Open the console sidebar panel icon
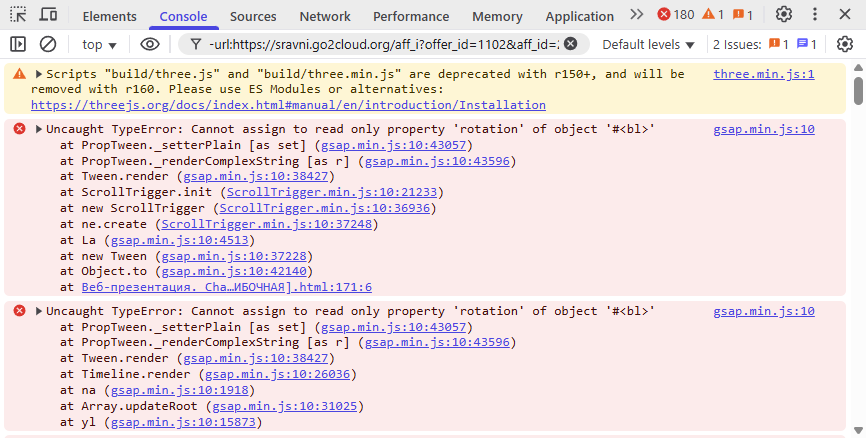 [17, 44]
